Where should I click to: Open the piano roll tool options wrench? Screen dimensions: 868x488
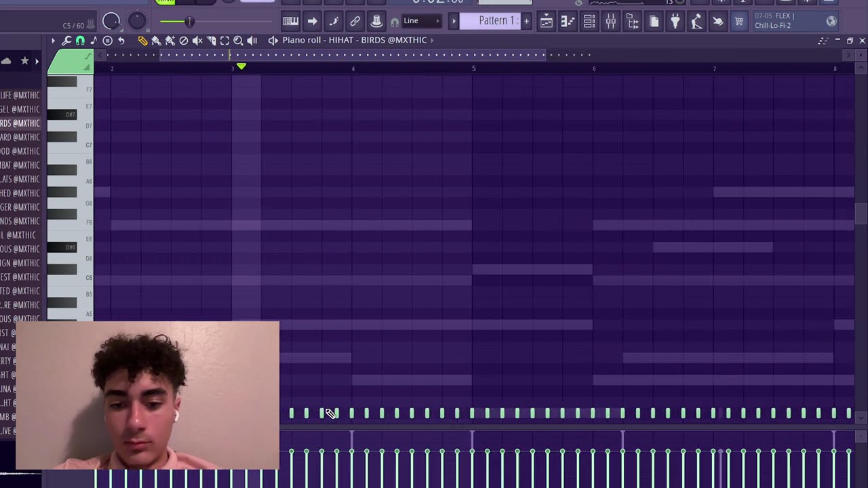[x=66, y=41]
